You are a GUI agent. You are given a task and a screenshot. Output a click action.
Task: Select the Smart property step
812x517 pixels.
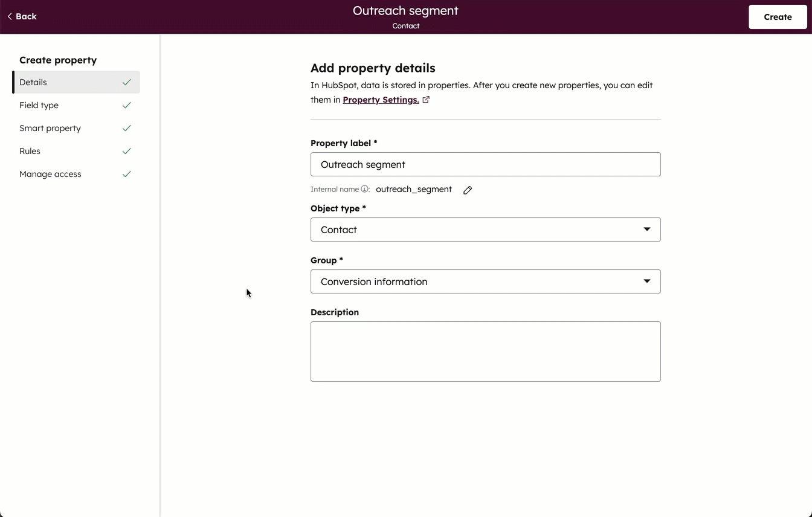point(50,127)
